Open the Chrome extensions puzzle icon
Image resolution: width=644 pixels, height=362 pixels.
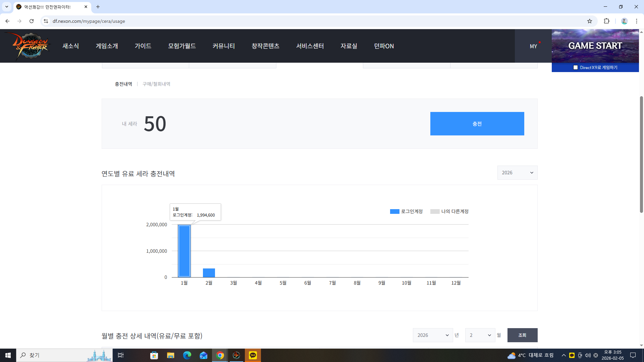pyautogui.click(x=606, y=21)
